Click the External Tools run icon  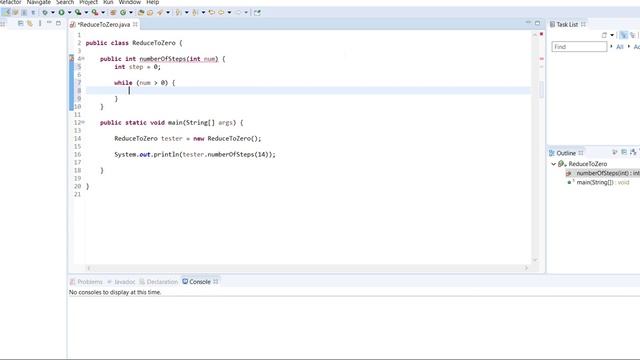[x=95, y=12]
